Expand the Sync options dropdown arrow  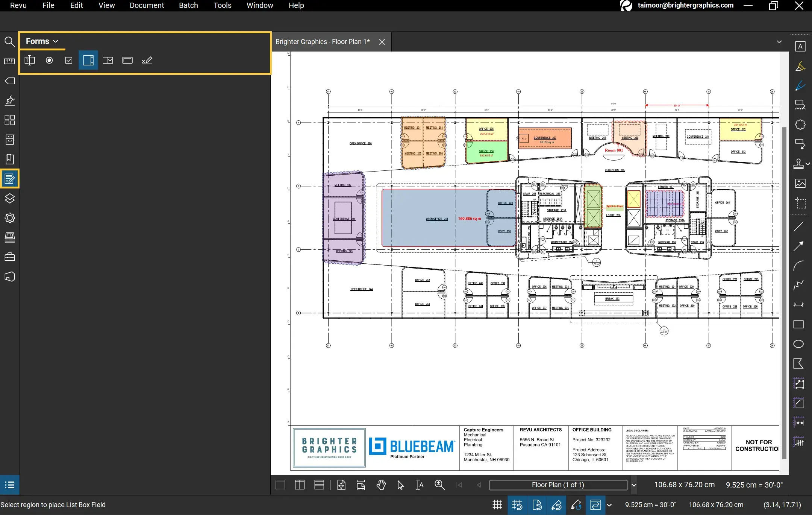[609, 505]
